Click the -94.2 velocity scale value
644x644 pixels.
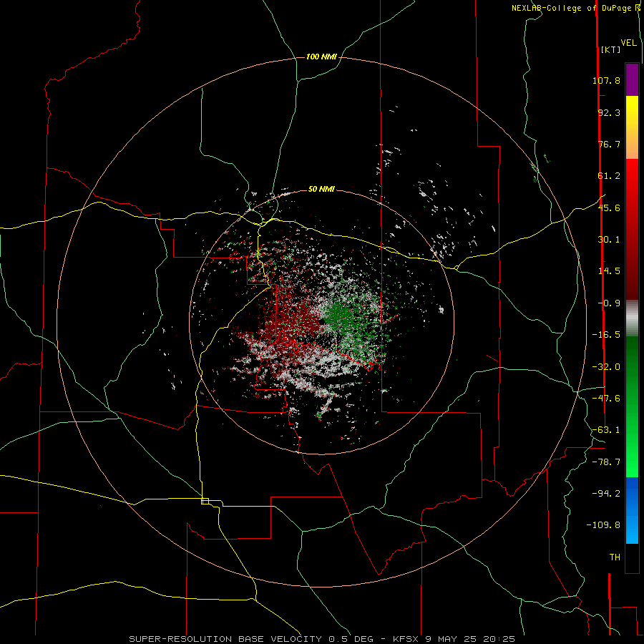point(606,493)
